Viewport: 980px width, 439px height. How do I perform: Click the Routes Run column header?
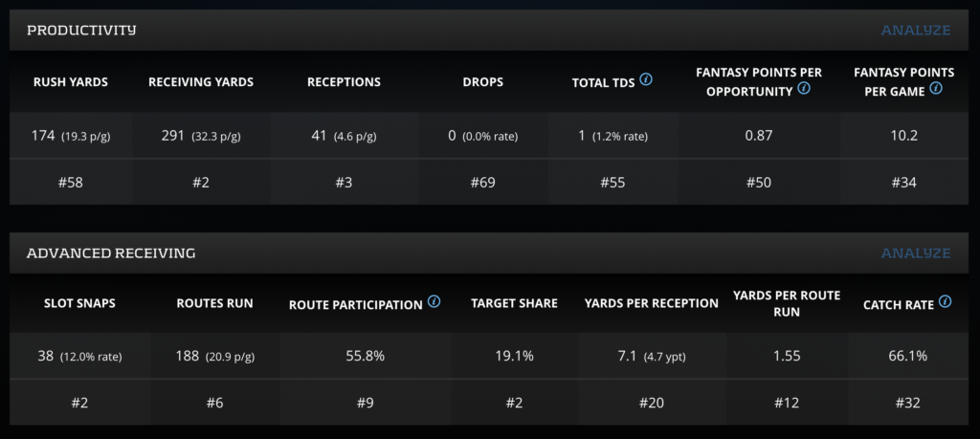pos(214,304)
